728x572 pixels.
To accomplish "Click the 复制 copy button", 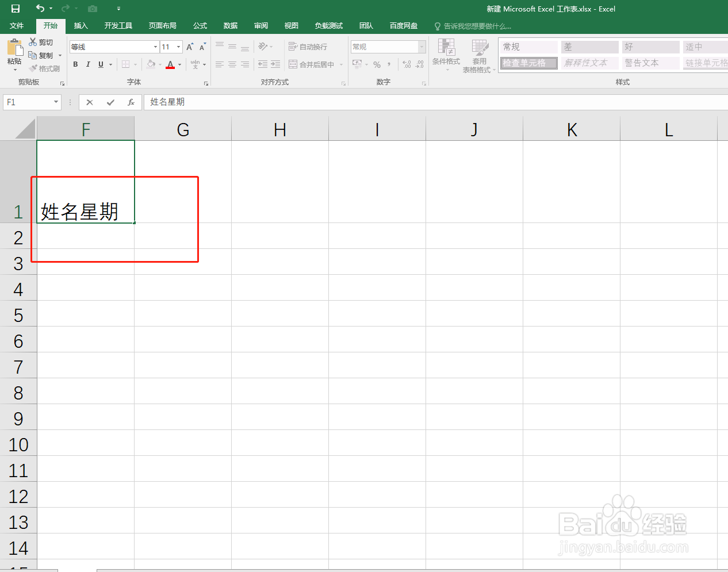I will (x=41, y=55).
